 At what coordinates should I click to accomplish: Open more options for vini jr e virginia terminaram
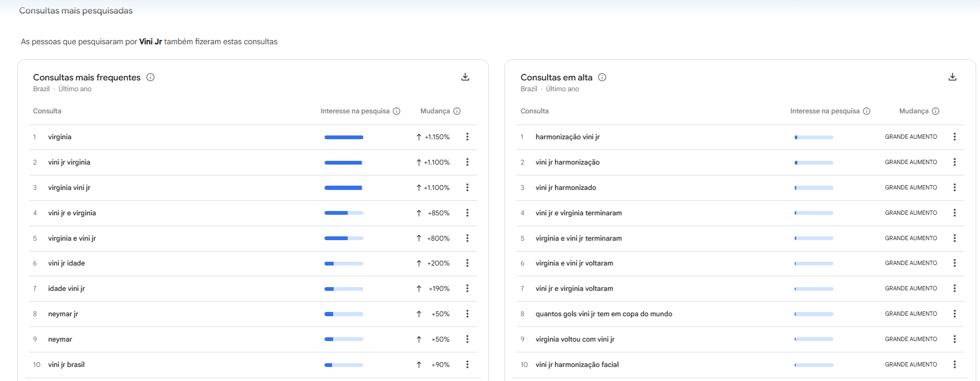pyautogui.click(x=955, y=213)
